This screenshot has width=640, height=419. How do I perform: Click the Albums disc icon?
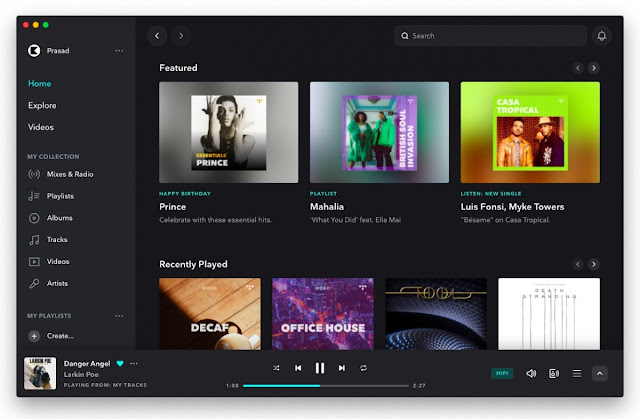coord(34,218)
